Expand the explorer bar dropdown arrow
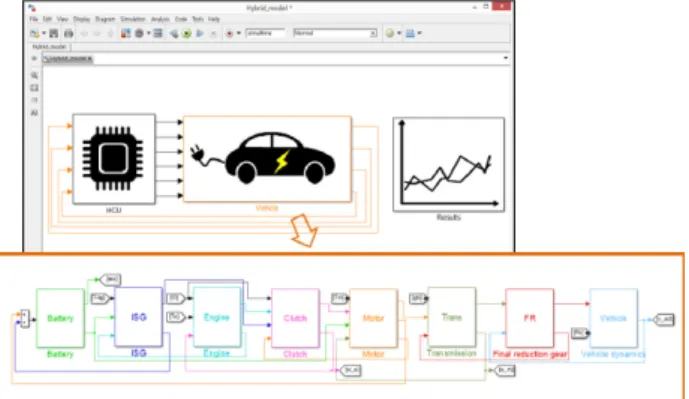Screen dimensions: 689x399 point(505,58)
